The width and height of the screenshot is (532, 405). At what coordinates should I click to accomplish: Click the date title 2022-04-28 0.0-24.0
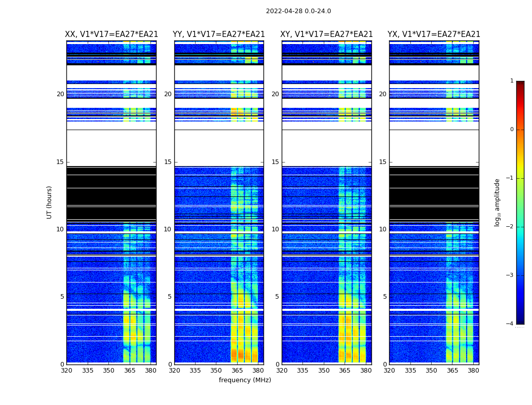[298, 11]
